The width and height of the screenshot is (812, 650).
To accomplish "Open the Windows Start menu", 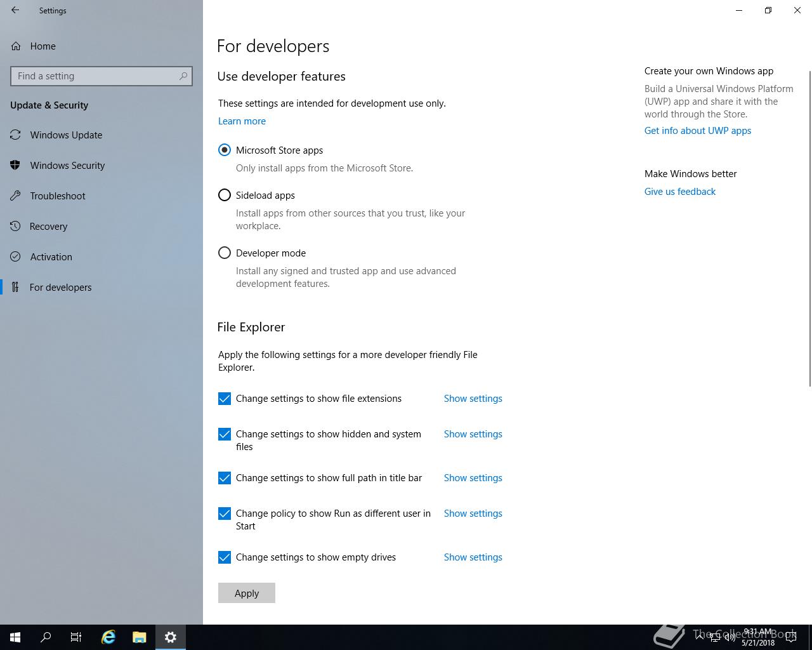I will (x=15, y=637).
